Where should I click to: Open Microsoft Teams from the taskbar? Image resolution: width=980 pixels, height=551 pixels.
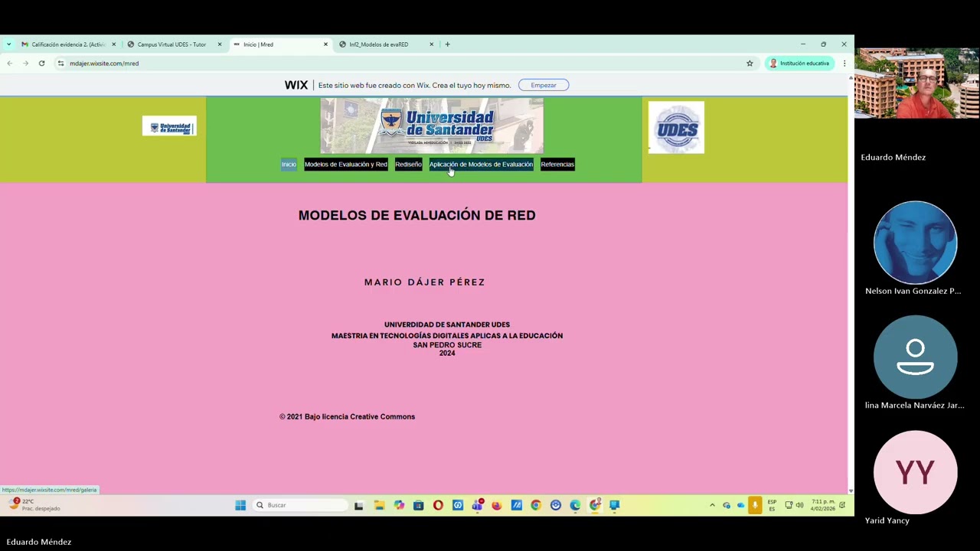[478, 505]
